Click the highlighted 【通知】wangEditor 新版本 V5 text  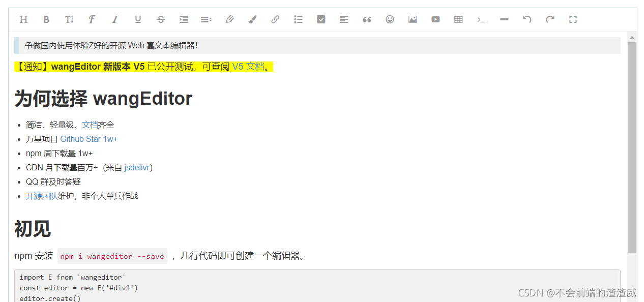[79, 67]
